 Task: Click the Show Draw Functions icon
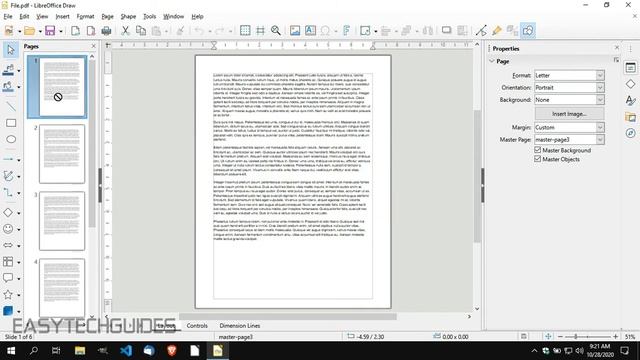pos(528,31)
